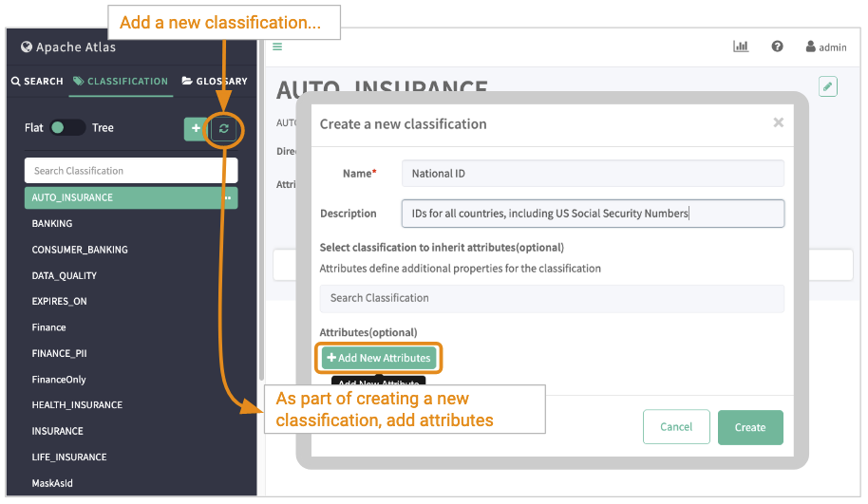Toggle the Flat/Tree view switch
This screenshot has height=504, width=868.
[67, 128]
